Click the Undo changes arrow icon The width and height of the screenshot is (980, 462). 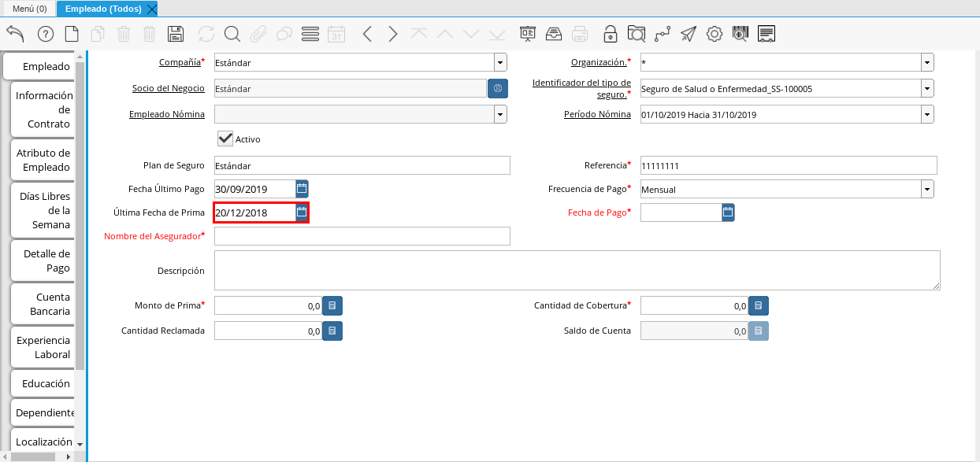pyautogui.click(x=15, y=34)
